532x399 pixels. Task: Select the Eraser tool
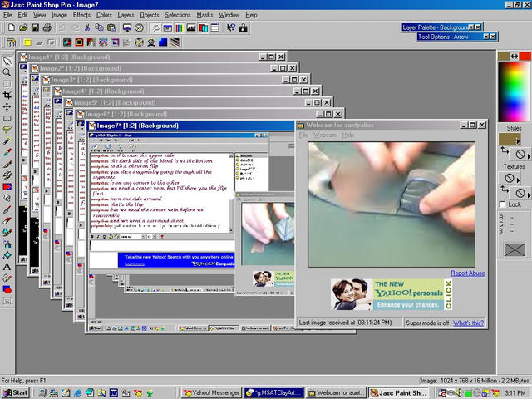(x=7, y=221)
